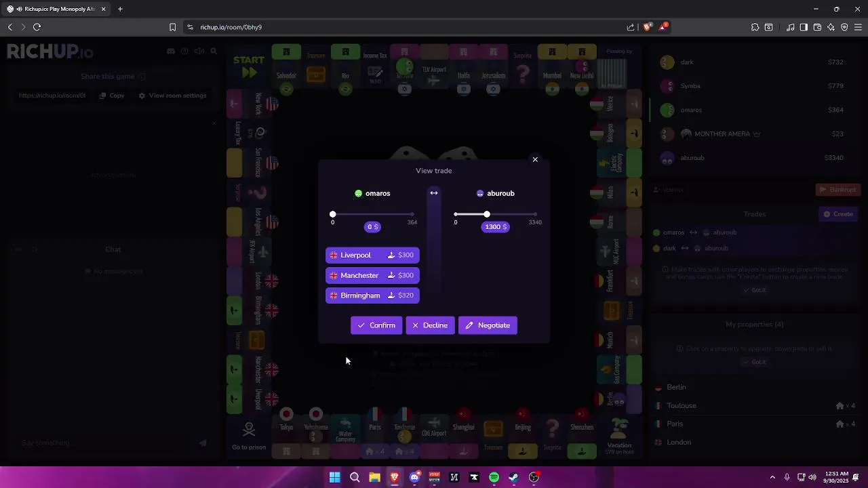The image size is (868, 488).
Task: Confirm the trade with aburoub
Action: pyautogui.click(x=376, y=325)
